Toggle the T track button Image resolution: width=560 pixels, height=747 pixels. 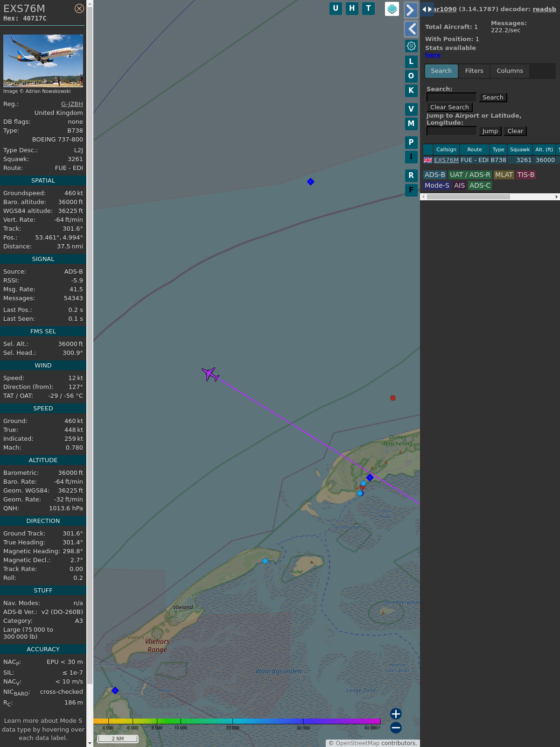click(x=368, y=8)
